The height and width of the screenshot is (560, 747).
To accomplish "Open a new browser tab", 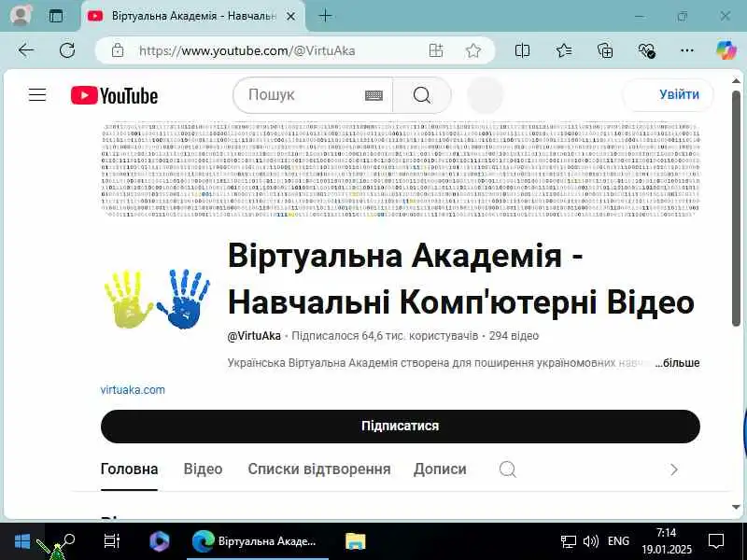I will click(x=325, y=16).
